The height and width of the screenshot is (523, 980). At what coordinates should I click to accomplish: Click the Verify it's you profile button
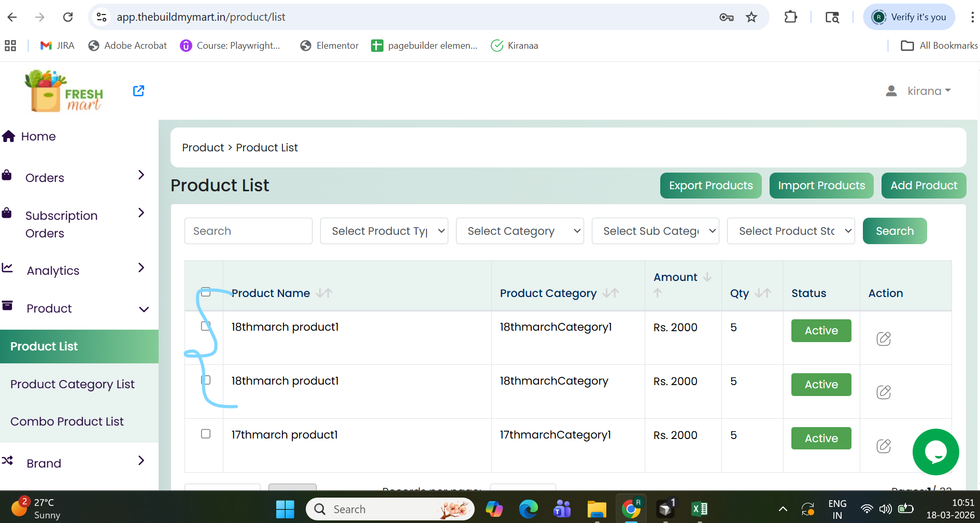910,17
